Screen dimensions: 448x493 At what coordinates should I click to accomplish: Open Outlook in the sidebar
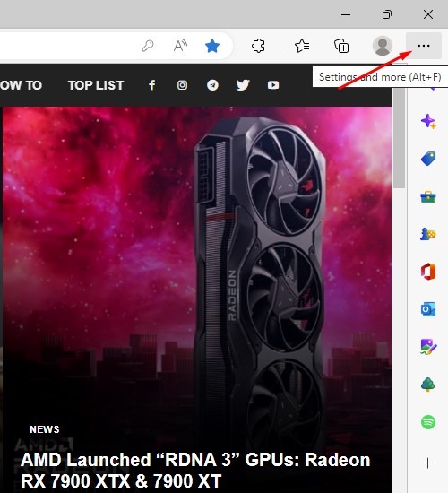click(x=428, y=309)
